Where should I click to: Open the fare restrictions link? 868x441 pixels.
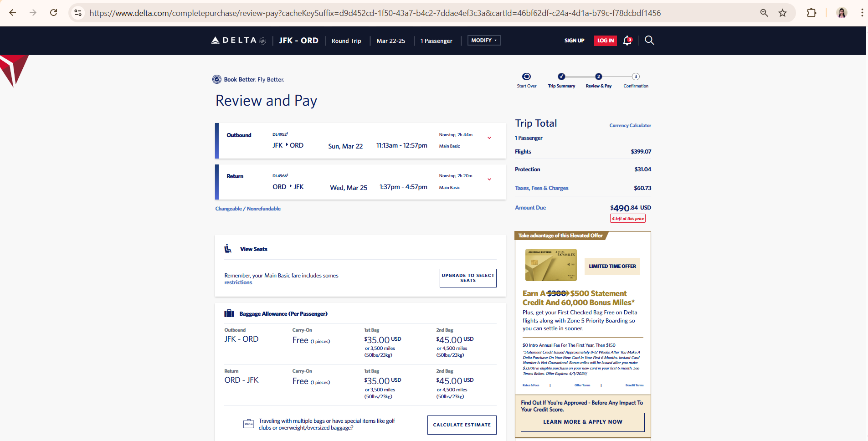(x=238, y=282)
